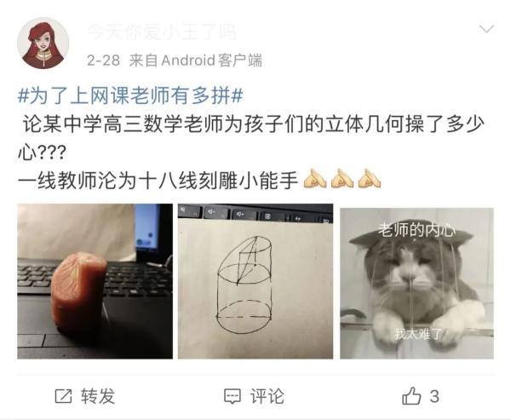This screenshot has width=511, height=420.
Task: Click the line 一线教师沦为十八线刻雕小能手
Action: [x=158, y=181]
